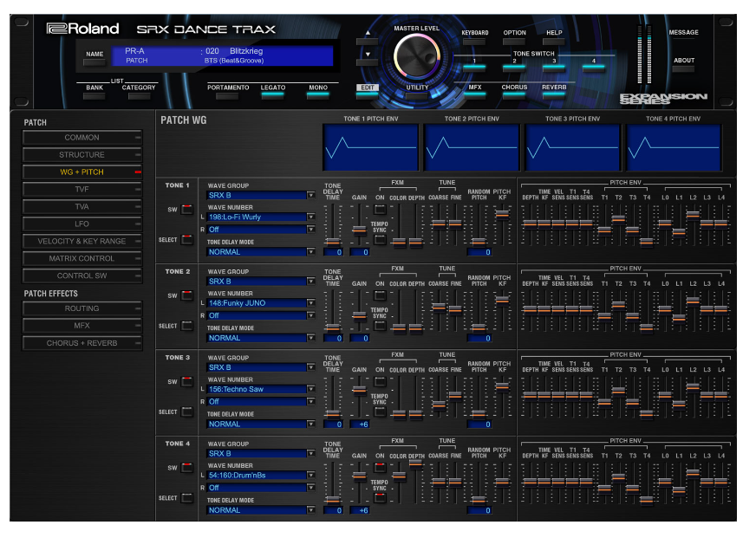Toggle Tone Switch 1
The image size is (756, 538).
point(474,68)
